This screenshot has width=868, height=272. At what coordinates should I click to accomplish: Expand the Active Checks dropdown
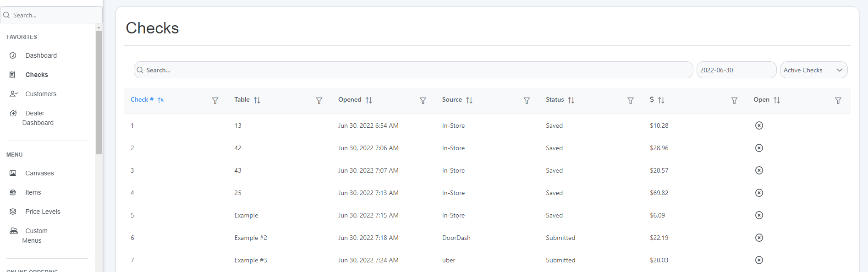(x=813, y=70)
